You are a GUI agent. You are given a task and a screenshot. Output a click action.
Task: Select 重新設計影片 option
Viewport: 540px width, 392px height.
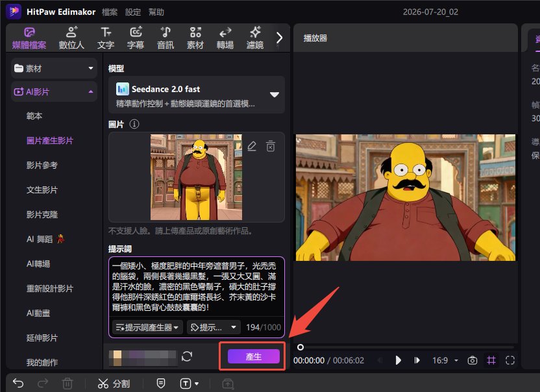50,288
